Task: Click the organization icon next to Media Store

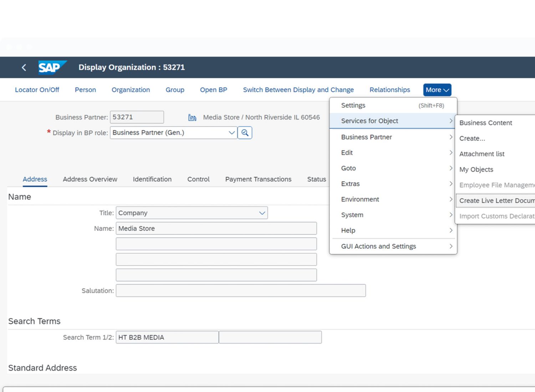Action: tap(192, 118)
